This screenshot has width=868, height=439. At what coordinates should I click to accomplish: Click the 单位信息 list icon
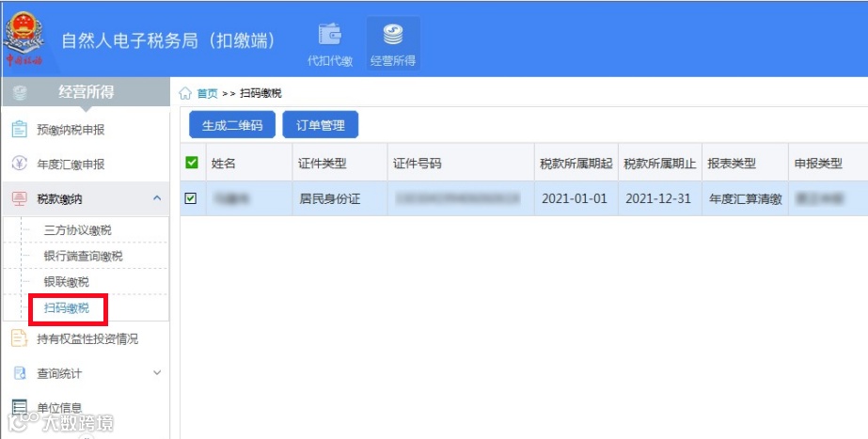pyautogui.click(x=20, y=407)
